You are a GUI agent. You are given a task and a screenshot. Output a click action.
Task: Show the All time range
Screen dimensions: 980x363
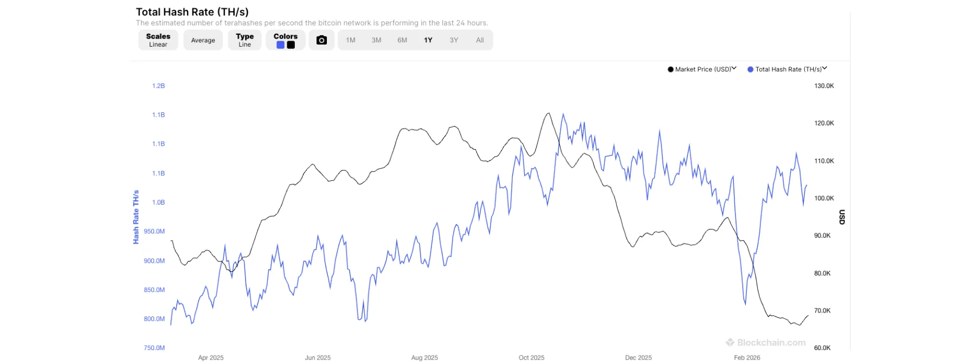pos(480,40)
